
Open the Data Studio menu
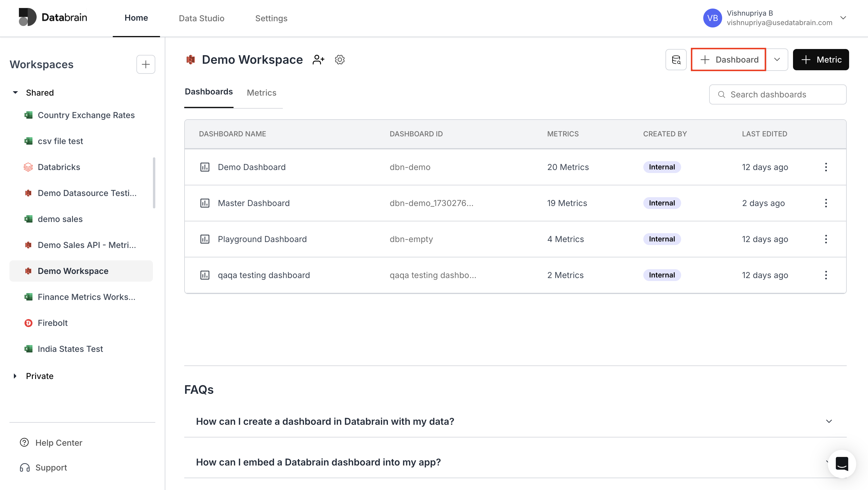pyautogui.click(x=201, y=18)
